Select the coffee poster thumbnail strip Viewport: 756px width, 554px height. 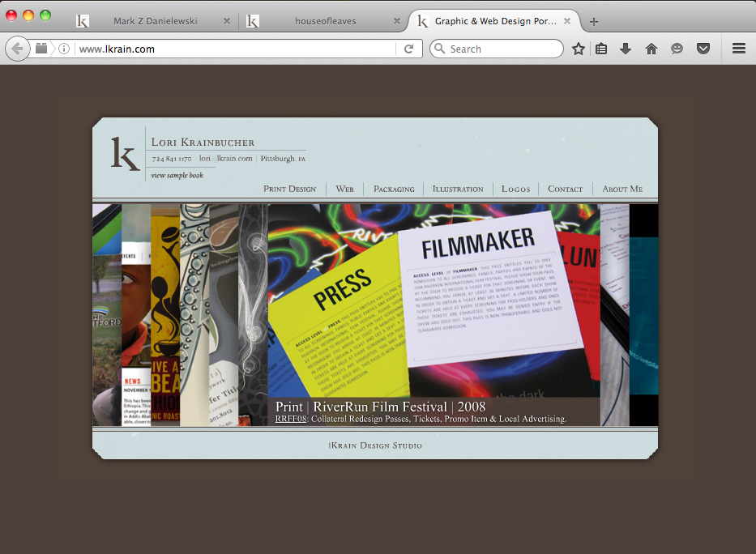click(x=165, y=315)
